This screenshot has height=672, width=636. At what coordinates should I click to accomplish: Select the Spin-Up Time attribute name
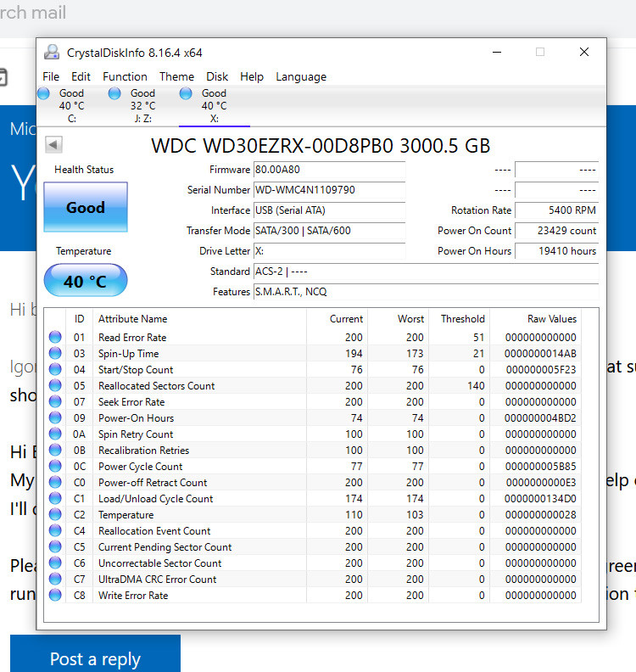pyautogui.click(x=129, y=354)
